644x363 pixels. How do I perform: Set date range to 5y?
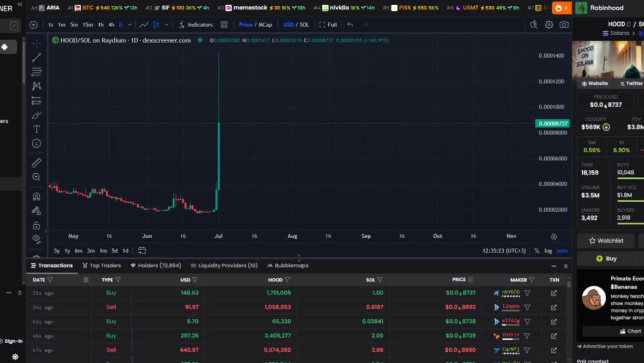click(57, 251)
